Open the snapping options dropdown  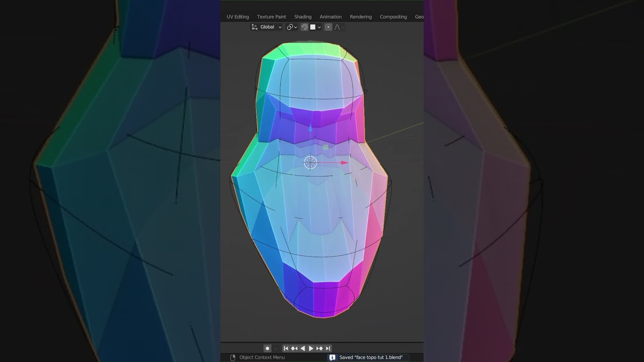tap(319, 27)
